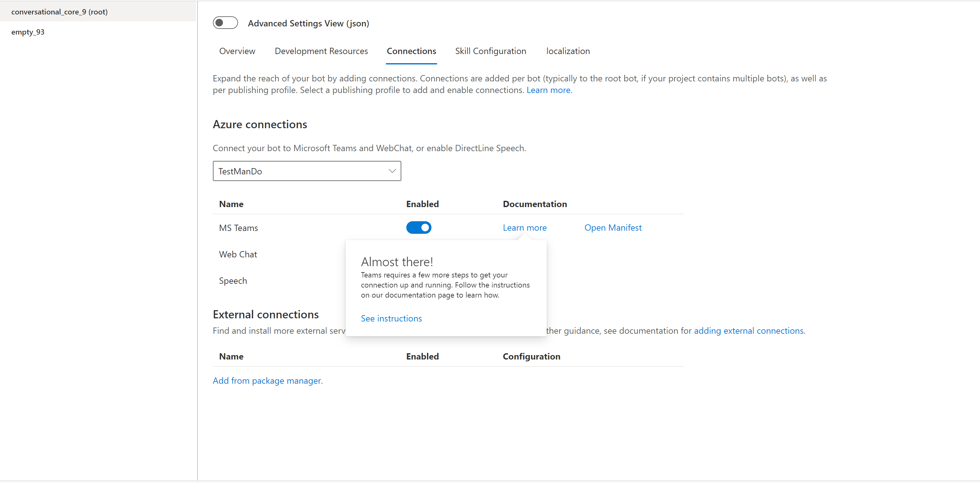Screen dimensions: 980x483
Task: Select conversational_core_9 (root) bot in sidebar
Action: click(x=59, y=12)
